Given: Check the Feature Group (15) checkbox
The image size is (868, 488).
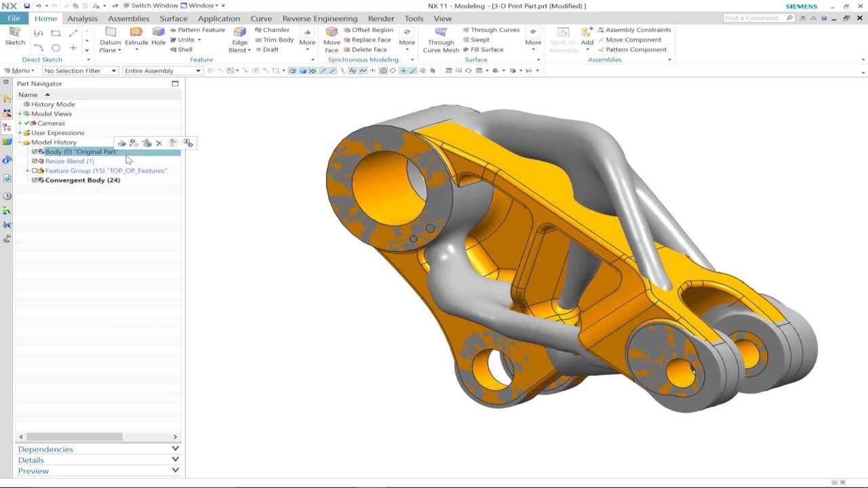Looking at the screenshot, I should [35, 171].
